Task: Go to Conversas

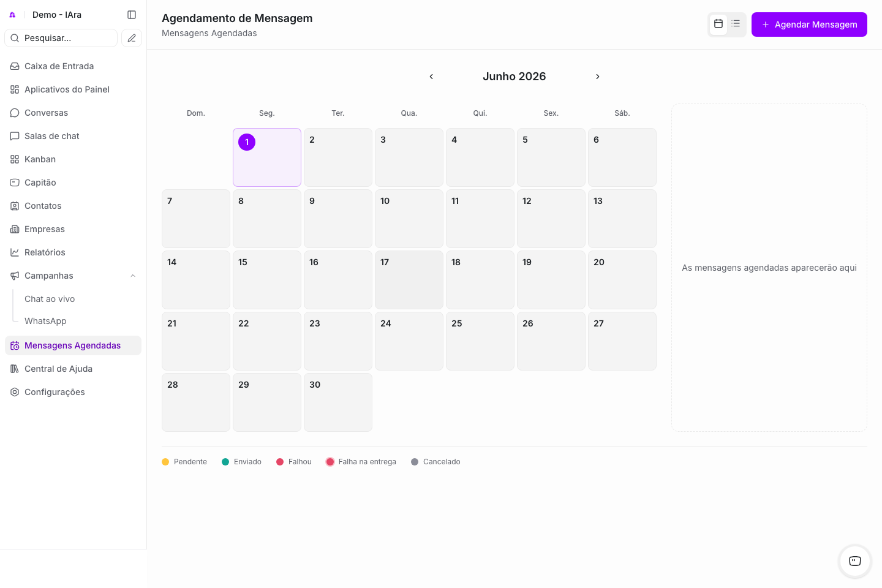Action: pos(73,113)
